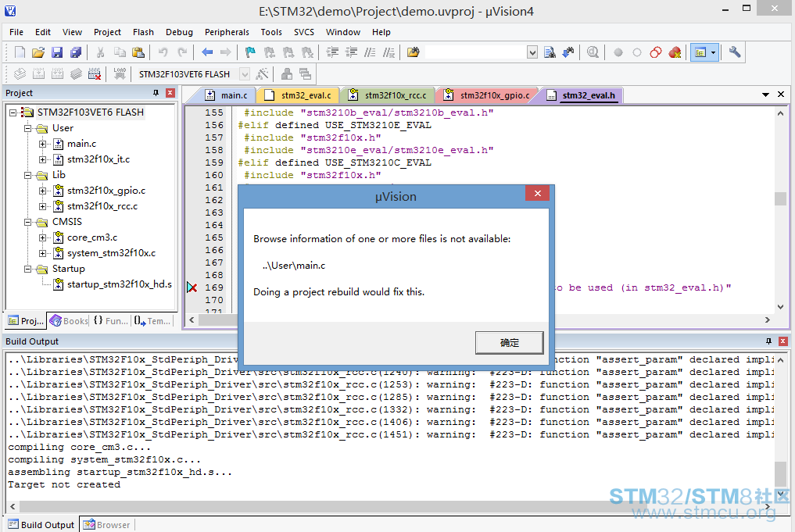The image size is (795, 532).
Task: Navigate backwards with the blue left arrow
Action: (207, 52)
